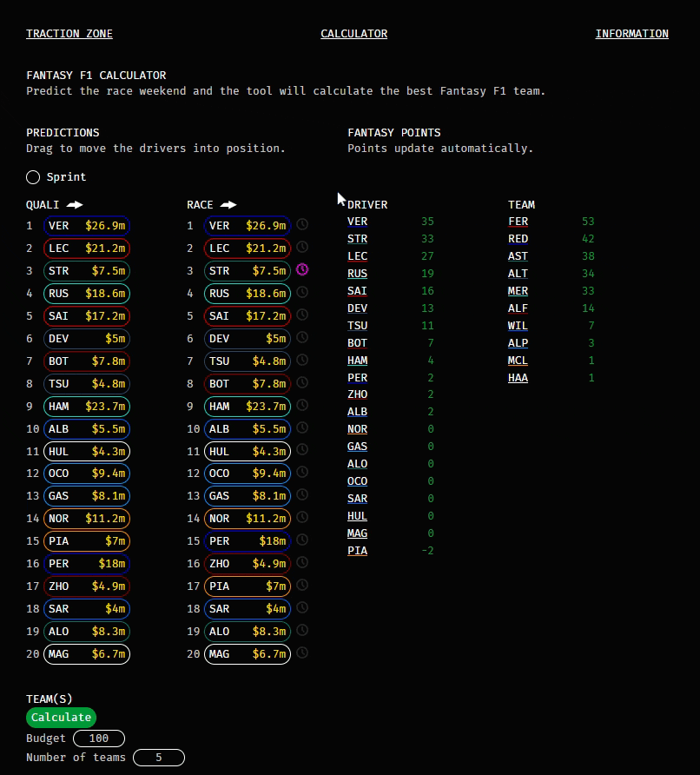Viewport: 700px width, 775px height.
Task: Click the clock icon next to MAG at position 20
Action: click(302, 652)
